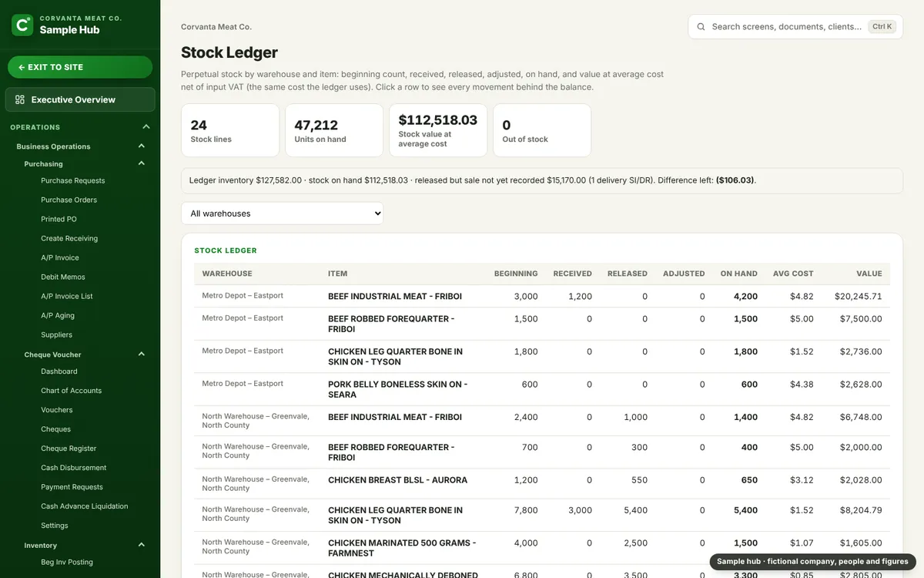Open the A/P Invoice page
Screen dimensions: 924x578
click(60, 257)
